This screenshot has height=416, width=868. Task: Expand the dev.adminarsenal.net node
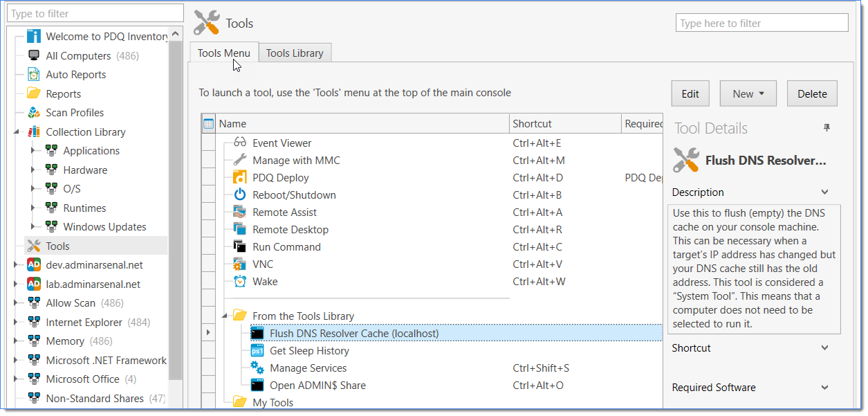click(16, 264)
